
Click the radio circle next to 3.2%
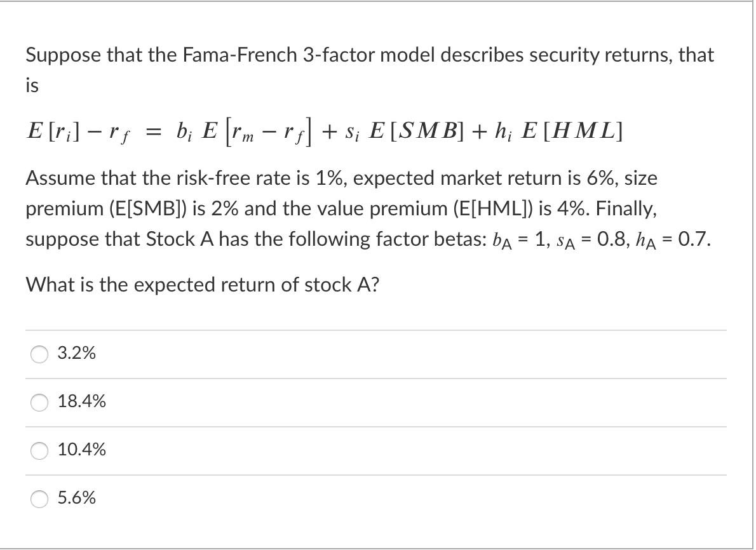(x=39, y=354)
